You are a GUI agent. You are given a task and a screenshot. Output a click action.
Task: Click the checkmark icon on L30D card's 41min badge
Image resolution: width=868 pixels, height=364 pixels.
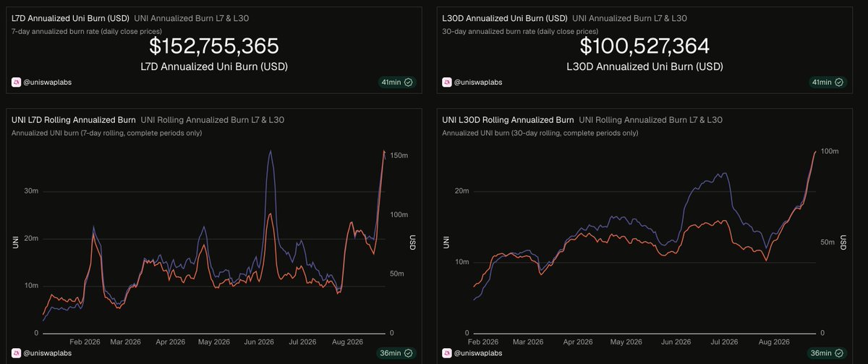pyautogui.click(x=839, y=82)
